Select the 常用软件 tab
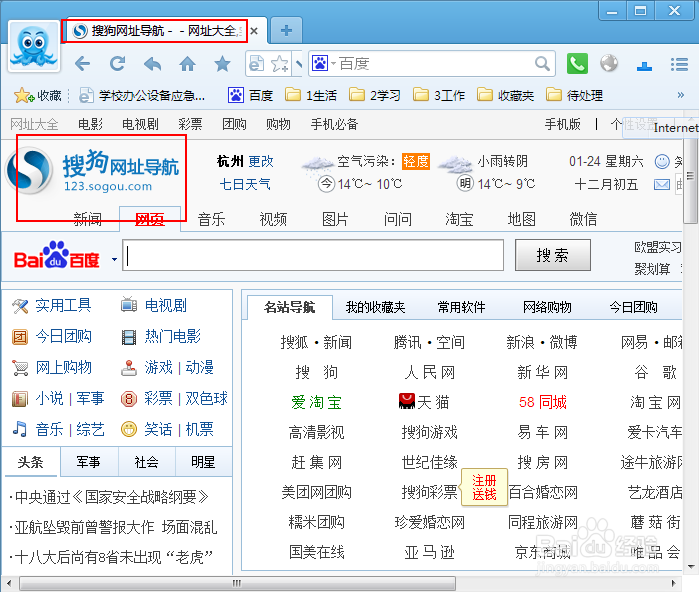 coord(461,307)
